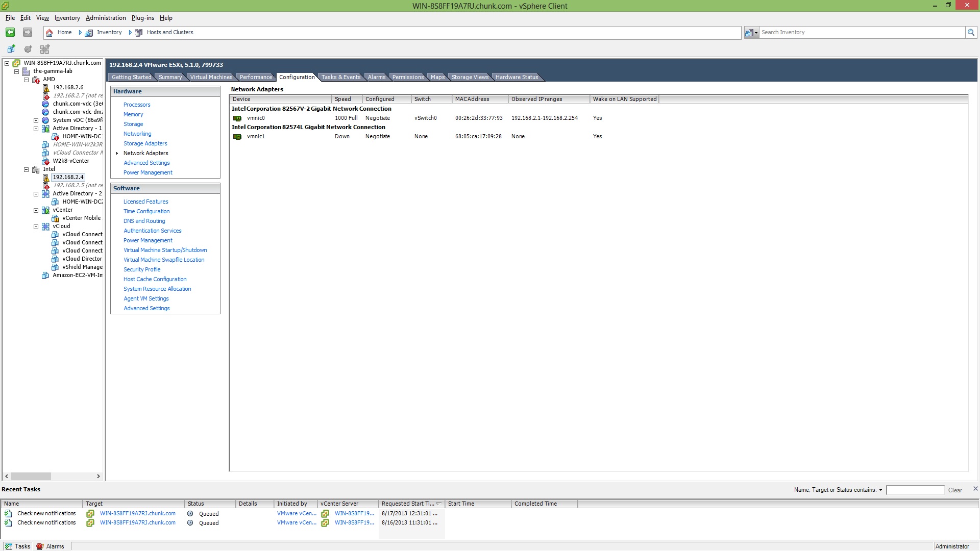Collapse the vCloud vApp node

[36, 227]
